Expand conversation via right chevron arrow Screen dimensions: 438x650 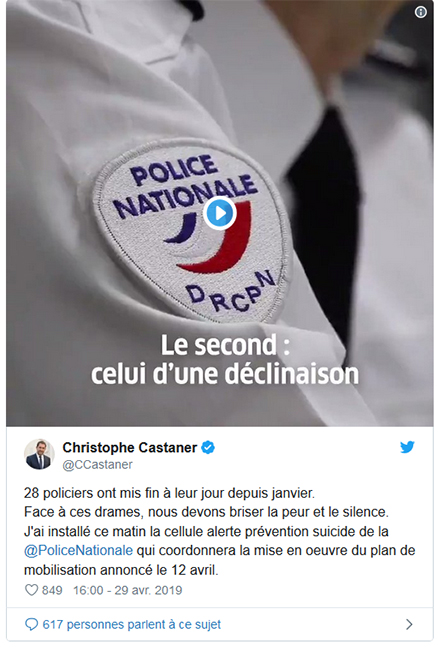(x=409, y=624)
